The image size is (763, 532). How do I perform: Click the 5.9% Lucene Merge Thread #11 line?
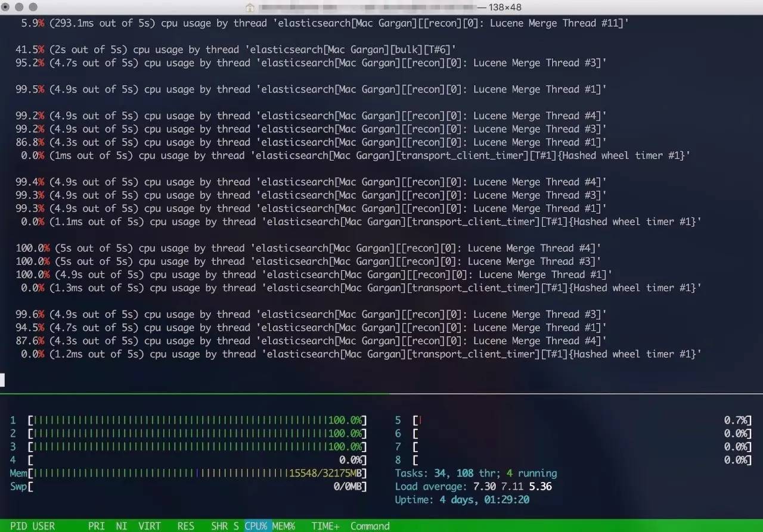[325, 23]
